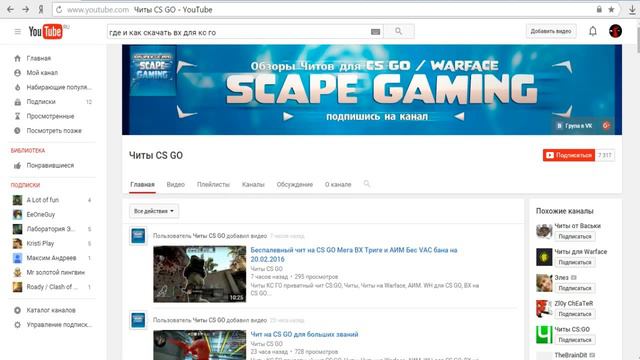Open the account avatar menu
Viewport: 640px width, 360px height.
click(x=615, y=31)
